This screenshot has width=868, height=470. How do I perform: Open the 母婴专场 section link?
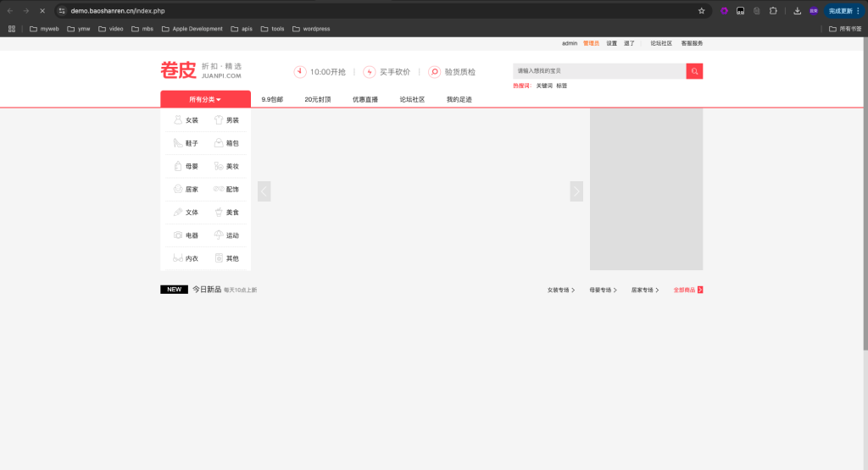pos(603,290)
